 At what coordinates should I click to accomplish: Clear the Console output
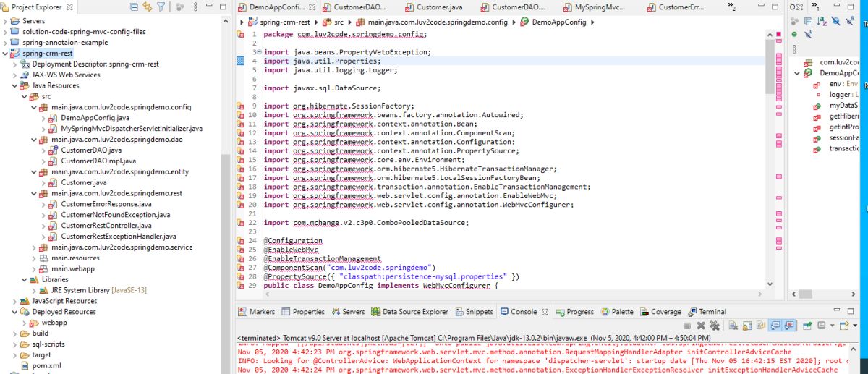tap(733, 326)
